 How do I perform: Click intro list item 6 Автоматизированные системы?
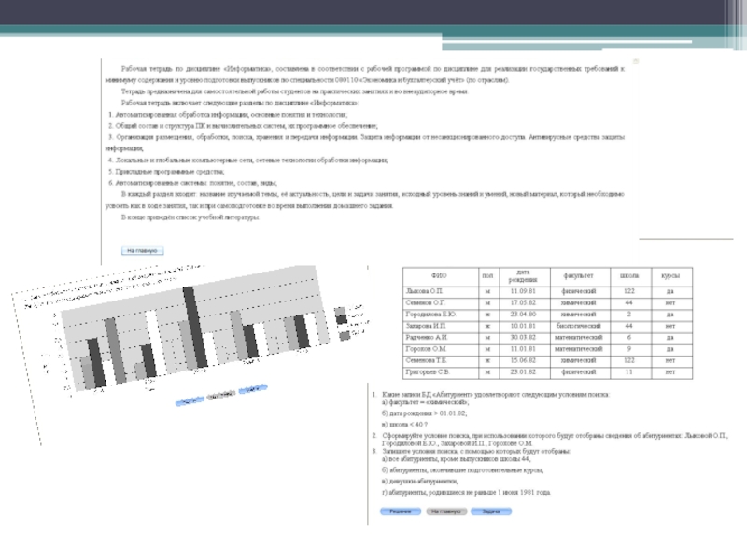point(192,183)
